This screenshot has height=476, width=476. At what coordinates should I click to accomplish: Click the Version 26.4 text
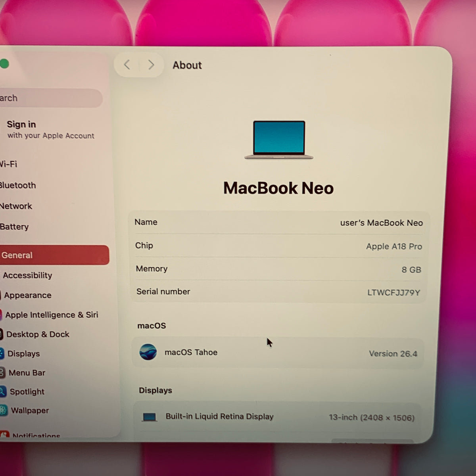(393, 353)
